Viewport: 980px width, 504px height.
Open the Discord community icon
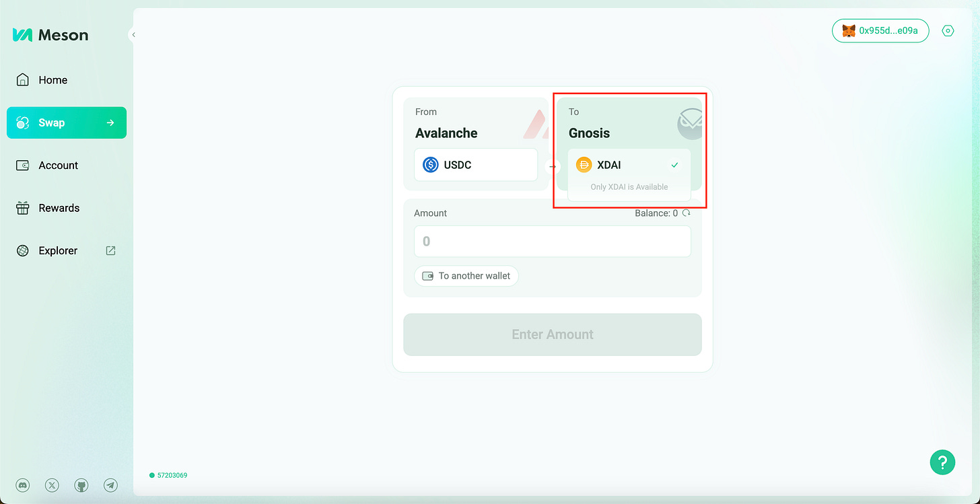(22, 484)
